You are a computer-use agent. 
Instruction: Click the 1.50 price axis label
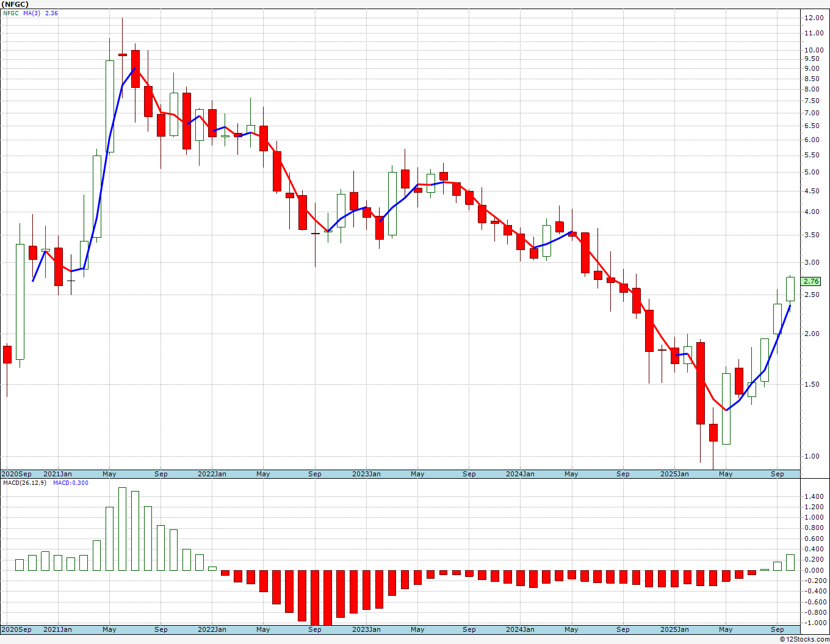point(812,384)
